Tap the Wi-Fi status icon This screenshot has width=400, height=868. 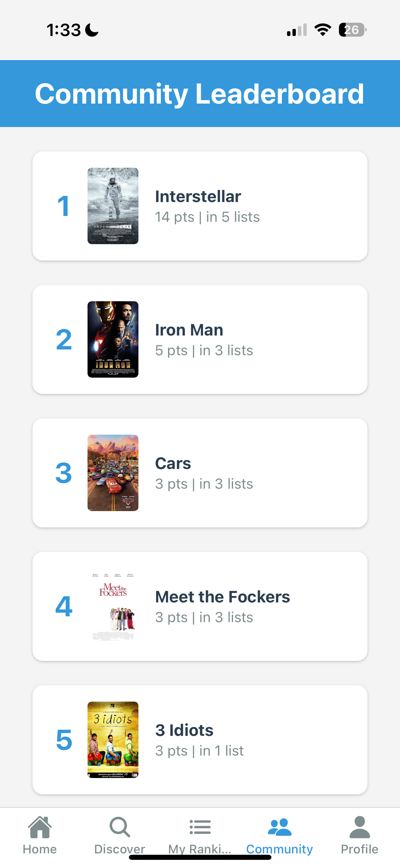coord(323,30)
